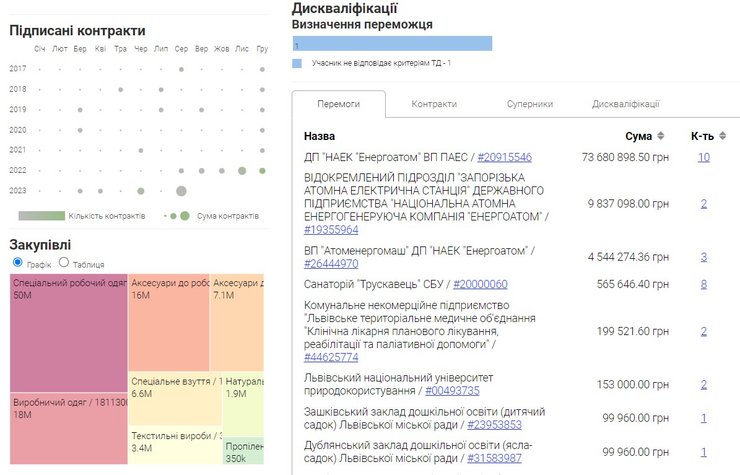The width and height of the screenshot is (740, 475).
Task: Click count 1 for Зашківський заклад
Action: tap(704, 418)
